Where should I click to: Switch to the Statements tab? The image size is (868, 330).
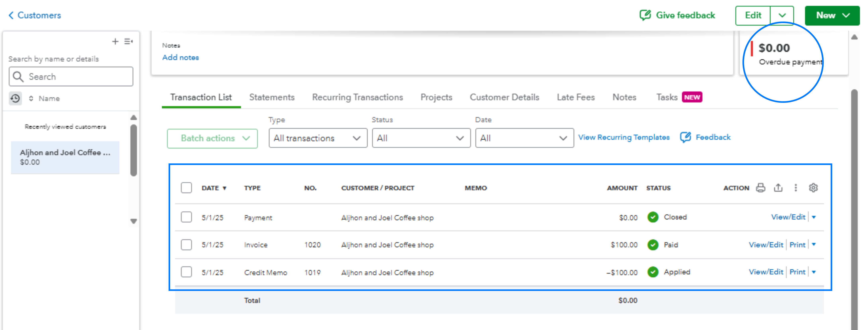272,97
